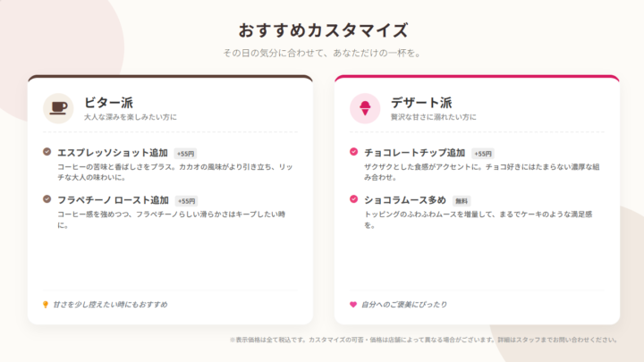644x362 pixels.
Task: Click the lightbulb icon in ビター派 footer
Action: [x=46, y=305]
